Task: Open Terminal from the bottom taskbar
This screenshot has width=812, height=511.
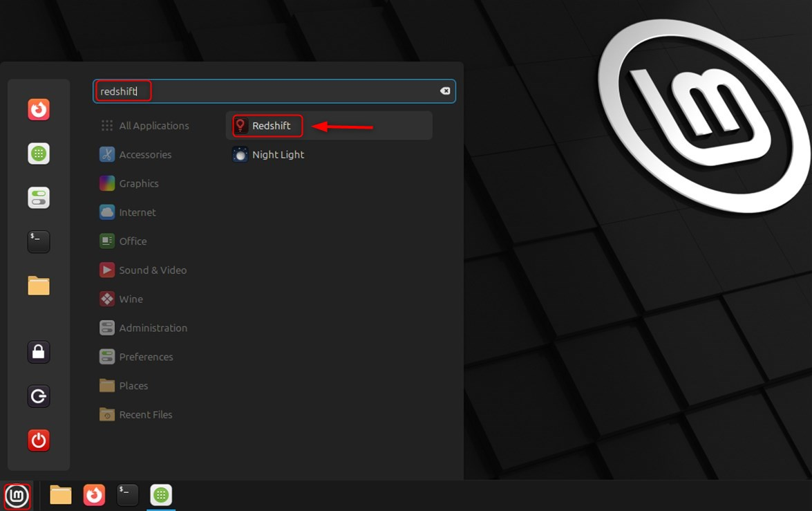Action: pos(128,495)
